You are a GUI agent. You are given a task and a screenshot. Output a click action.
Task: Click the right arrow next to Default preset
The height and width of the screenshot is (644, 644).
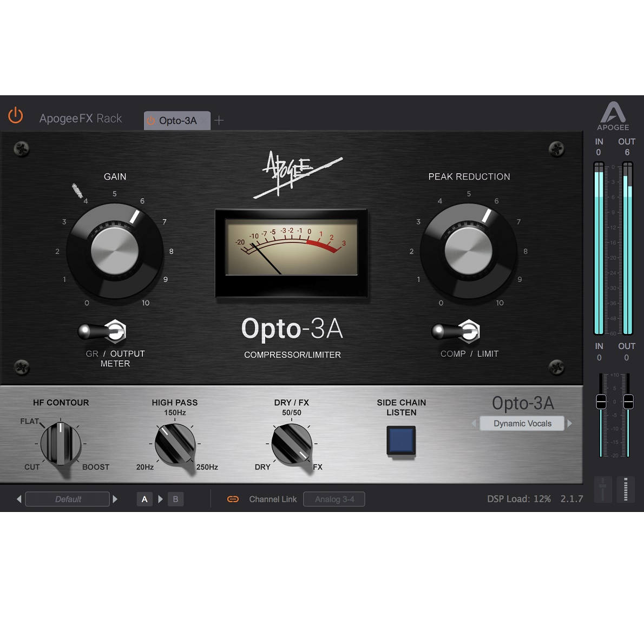point(115,498)
